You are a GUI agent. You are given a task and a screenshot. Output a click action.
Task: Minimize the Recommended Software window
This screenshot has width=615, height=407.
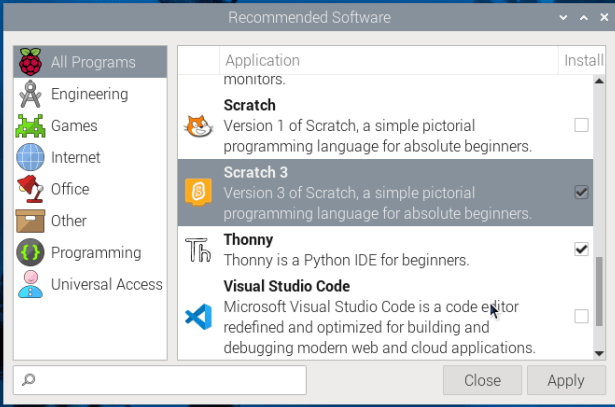point(563,17)
